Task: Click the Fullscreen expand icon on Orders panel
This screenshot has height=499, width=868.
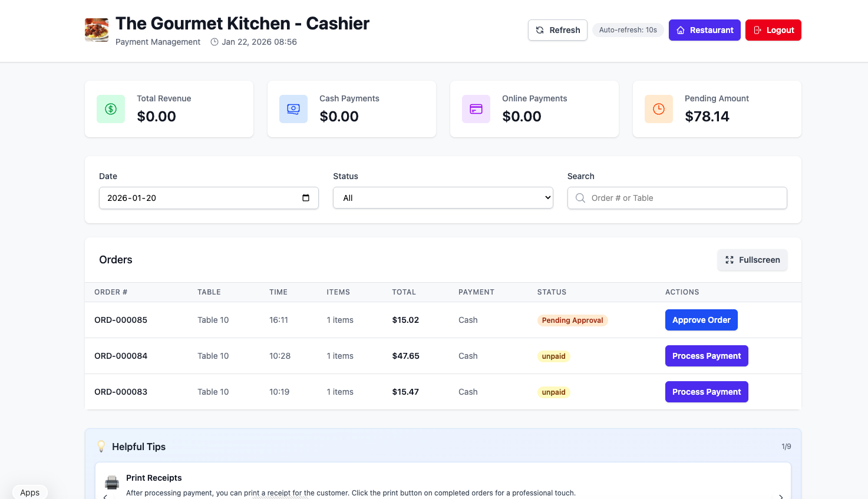Action: [x=729, y=260]
